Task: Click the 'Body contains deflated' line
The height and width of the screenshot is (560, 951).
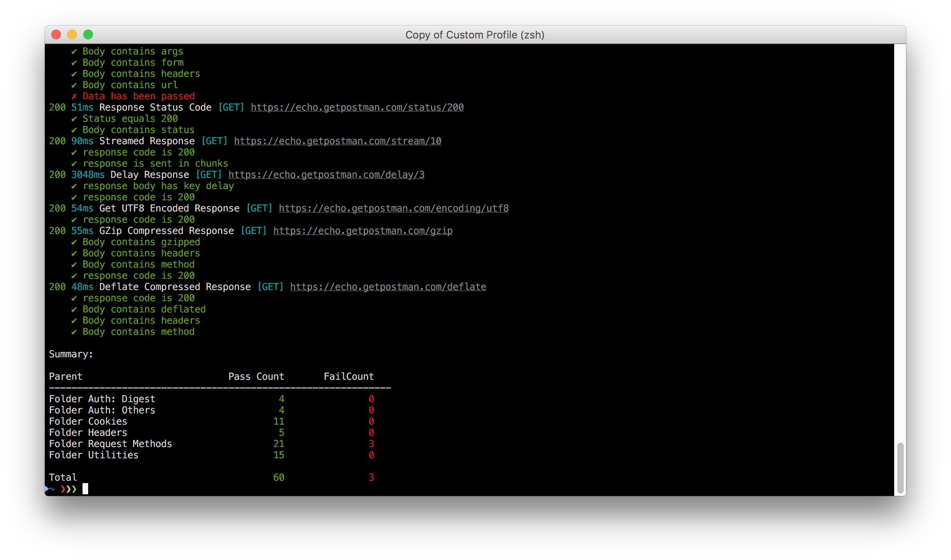Action: click(139, 309)
